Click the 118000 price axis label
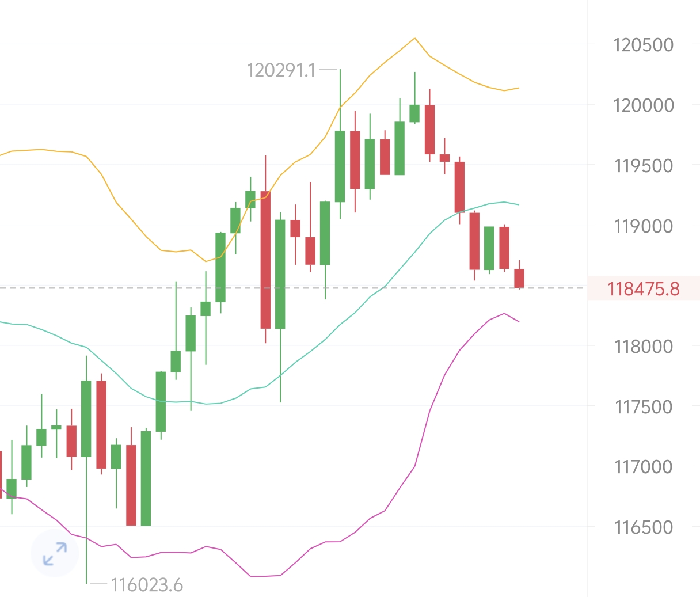The height and width of the screenshot is (597, 700). (643, 347)
